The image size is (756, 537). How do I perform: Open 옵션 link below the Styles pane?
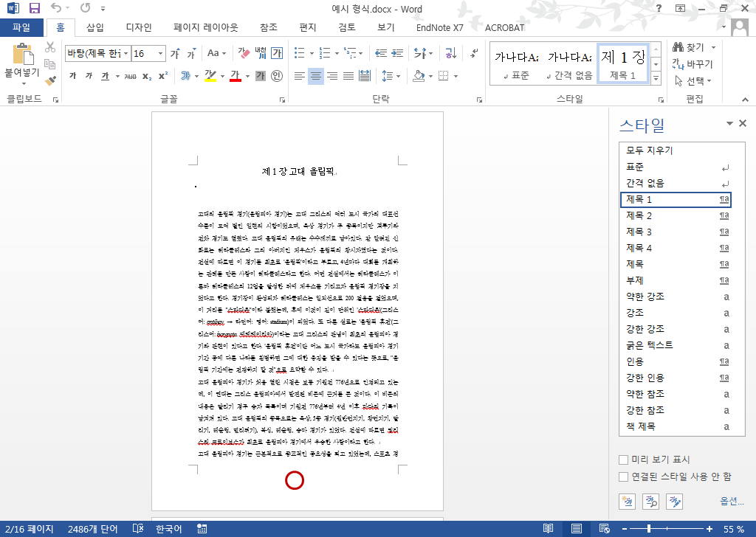point(729,501)
